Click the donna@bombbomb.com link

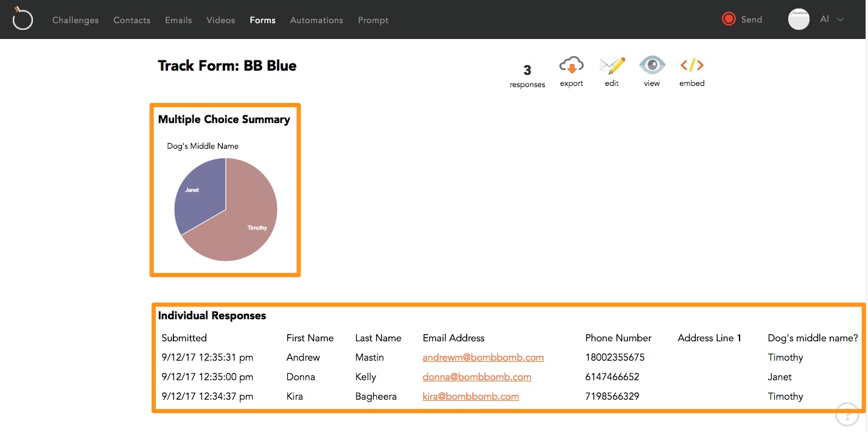point(477,377)
